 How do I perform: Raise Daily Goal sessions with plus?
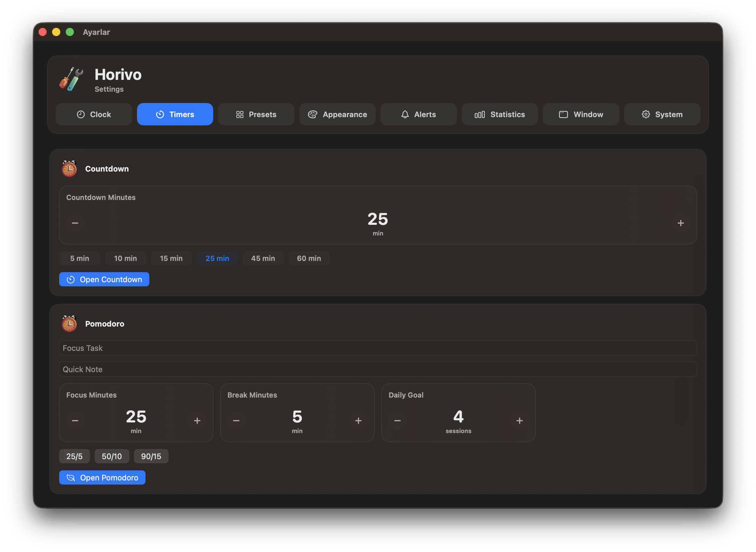click(519, 420)
